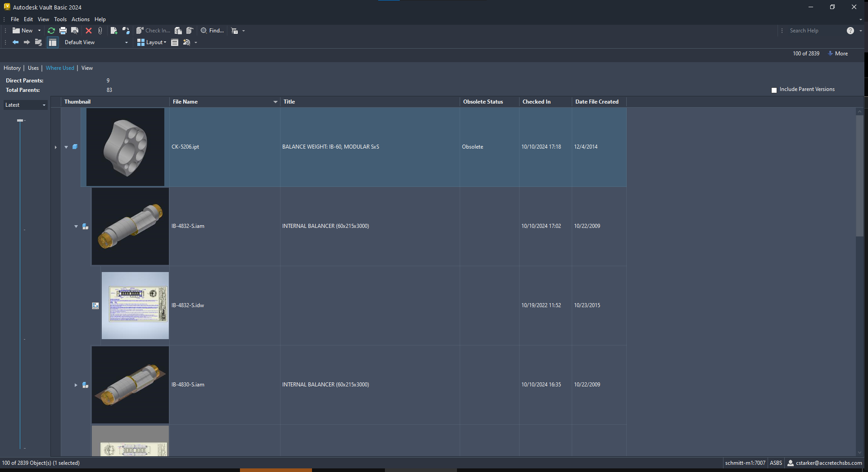Click the version slider handle
The image size is (868, 472).
(20, 120)
